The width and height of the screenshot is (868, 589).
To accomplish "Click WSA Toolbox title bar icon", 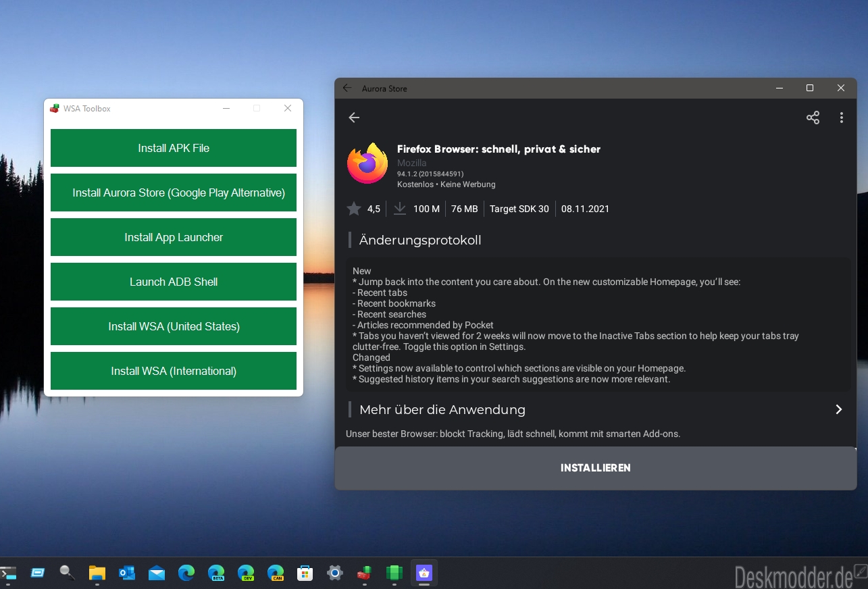I will 55,108.
